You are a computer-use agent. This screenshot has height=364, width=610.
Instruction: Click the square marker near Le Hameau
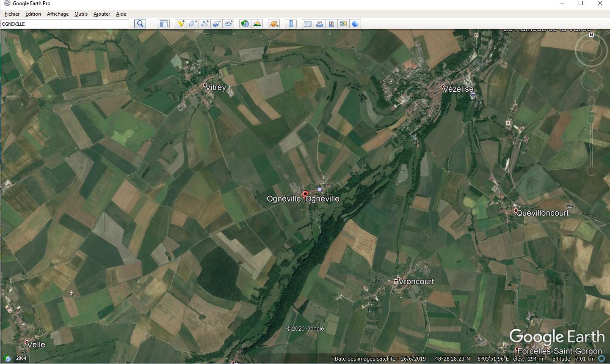coord(476,35)
